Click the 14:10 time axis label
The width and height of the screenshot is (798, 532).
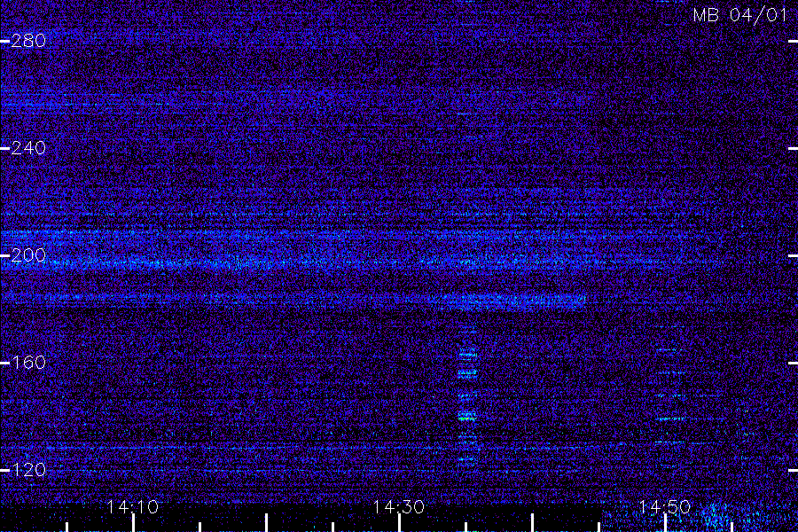click(133, 507)
